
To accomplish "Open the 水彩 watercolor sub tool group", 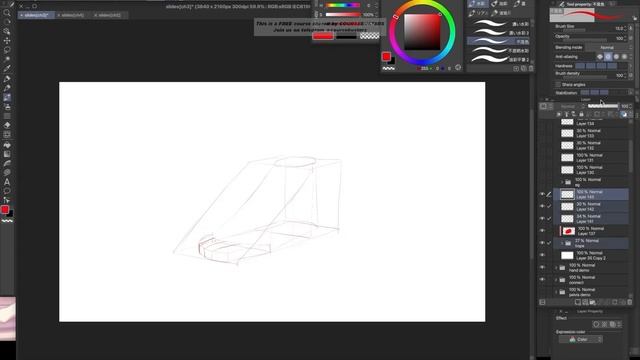I will click(477, 4).
